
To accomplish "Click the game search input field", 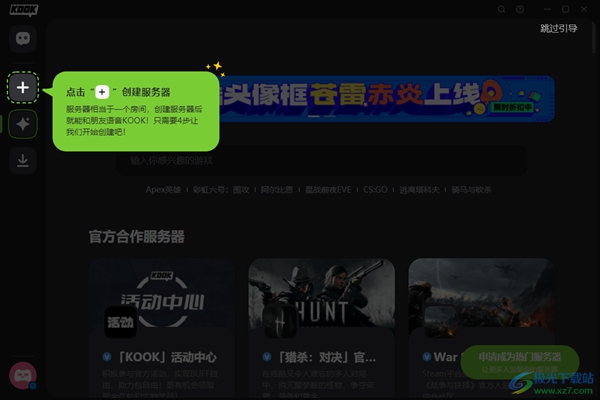I will [x=320, y=160].
